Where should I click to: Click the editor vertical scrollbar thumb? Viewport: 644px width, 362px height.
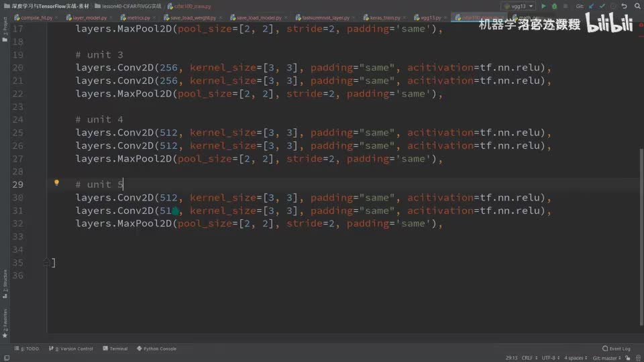coord(641,237)
